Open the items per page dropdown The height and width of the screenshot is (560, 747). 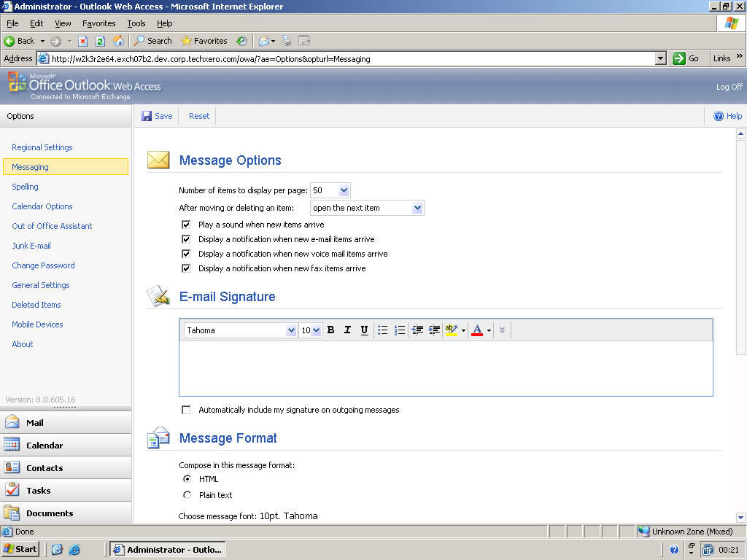[x=344, y=190]
